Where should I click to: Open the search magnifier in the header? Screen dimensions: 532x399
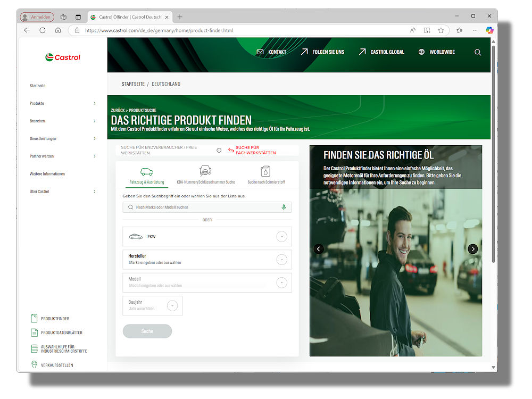coord(478,52)
